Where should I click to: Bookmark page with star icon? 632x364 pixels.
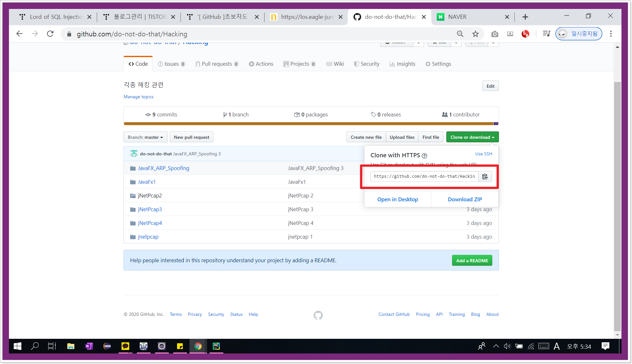click(x=475, y=34)
